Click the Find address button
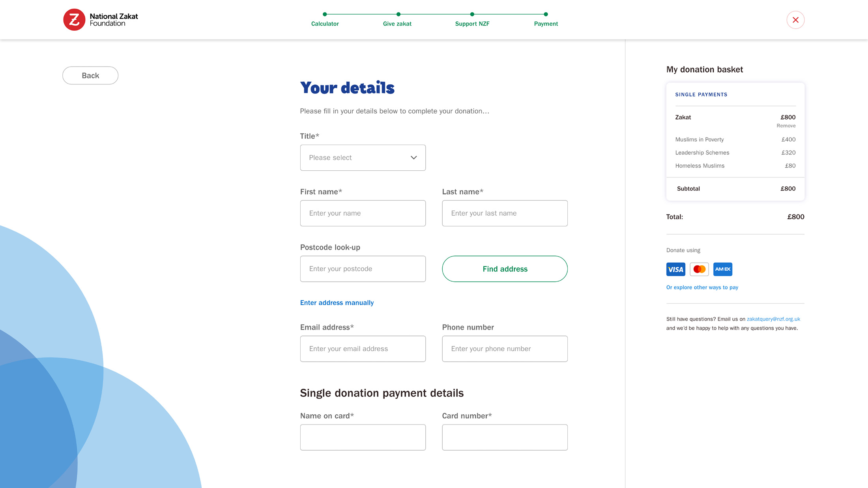The image size is (868, 488). tap(505, 269)
